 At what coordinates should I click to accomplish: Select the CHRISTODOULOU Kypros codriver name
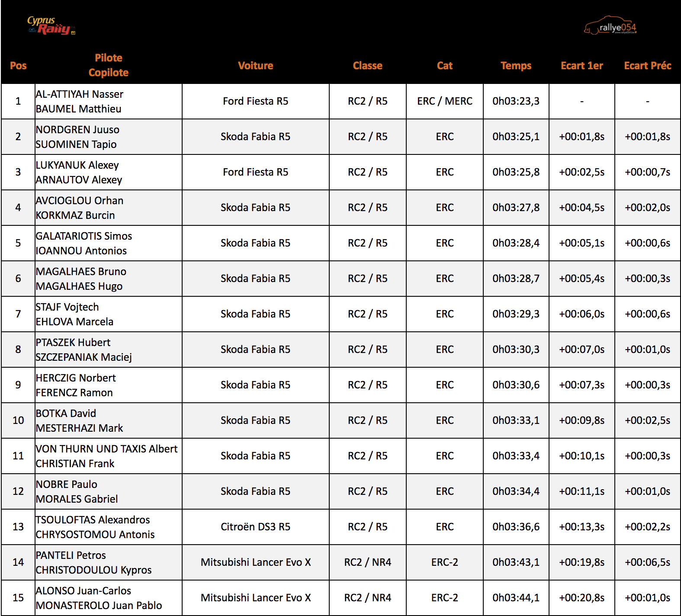click(94, 570)
